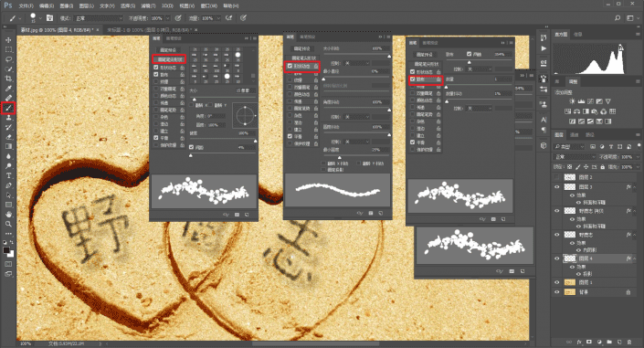Collapse effects of layer 图层 3
The height and width of the screenshot is (348, 644).
(x=635, y=187)
